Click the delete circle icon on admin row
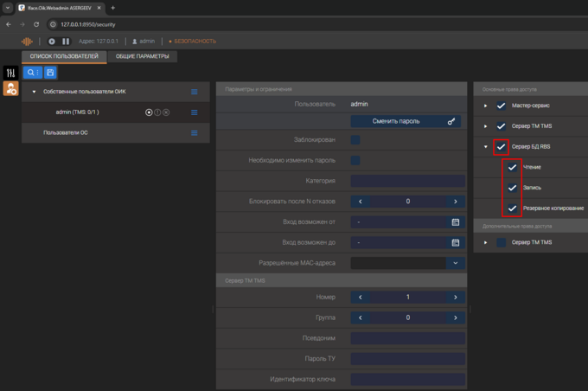The height and width of the screenshot is (391, 588). pyautogui.click(x=166, y=112)
